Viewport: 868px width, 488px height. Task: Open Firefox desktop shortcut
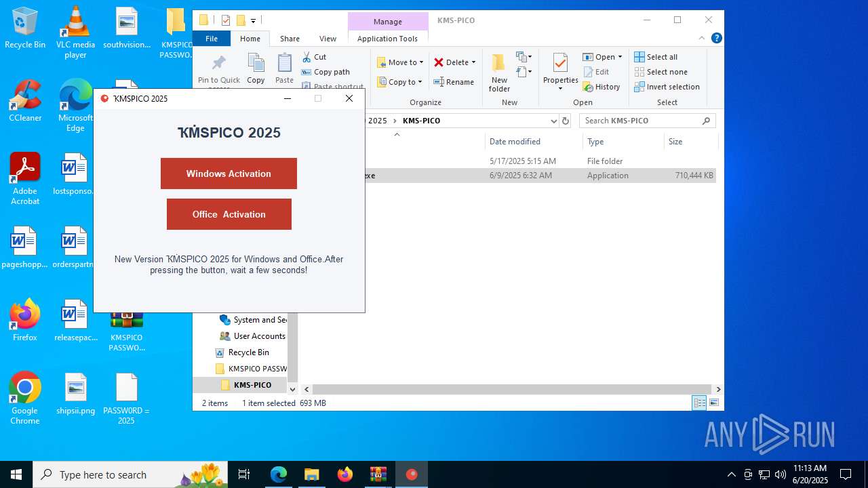pos(25,320)
